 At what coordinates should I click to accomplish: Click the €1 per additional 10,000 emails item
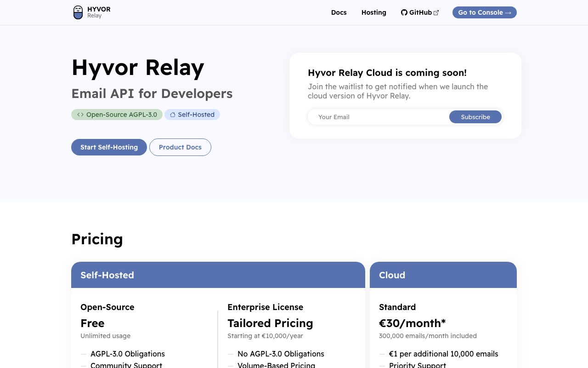[x=444, y=354]
